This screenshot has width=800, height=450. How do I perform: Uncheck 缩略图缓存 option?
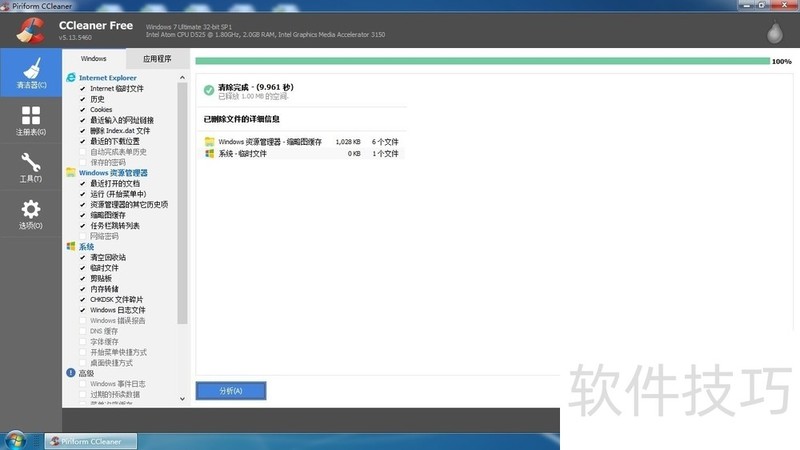click(83, 215)
